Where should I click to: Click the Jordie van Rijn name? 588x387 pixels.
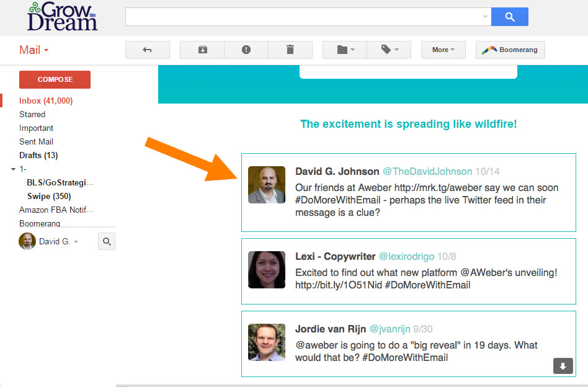(x=331, y=329)
